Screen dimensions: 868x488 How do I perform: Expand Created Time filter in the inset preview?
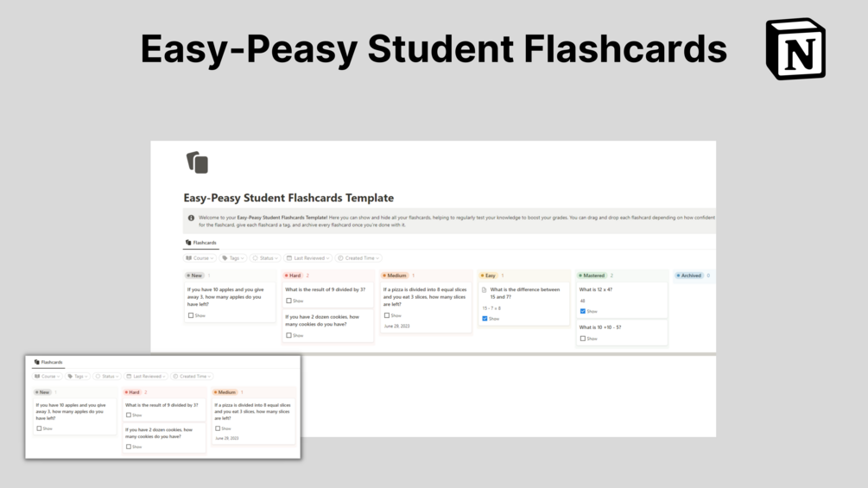(192, 377)
